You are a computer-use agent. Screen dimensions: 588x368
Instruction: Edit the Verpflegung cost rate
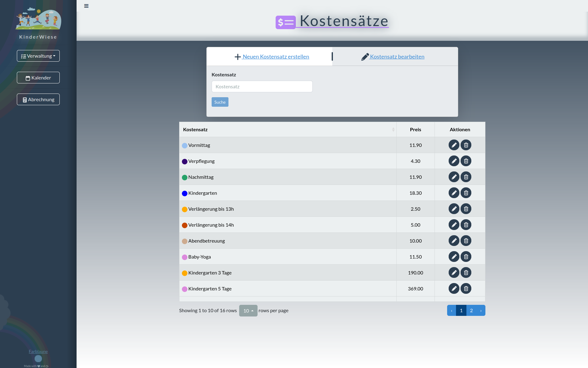pyautogui.click(x=454, y=161)
